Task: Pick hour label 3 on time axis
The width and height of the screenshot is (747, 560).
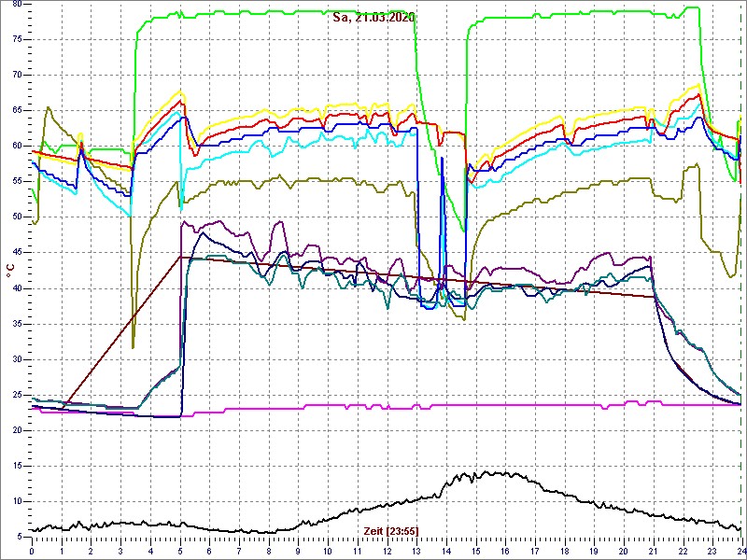Action: click(x=120, y=551)
